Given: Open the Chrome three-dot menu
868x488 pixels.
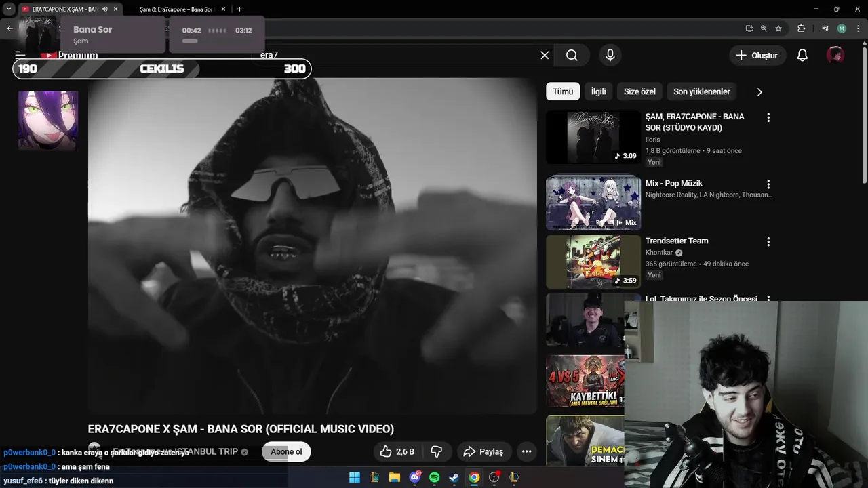Looking at the screenshot, I should [857, 28].
